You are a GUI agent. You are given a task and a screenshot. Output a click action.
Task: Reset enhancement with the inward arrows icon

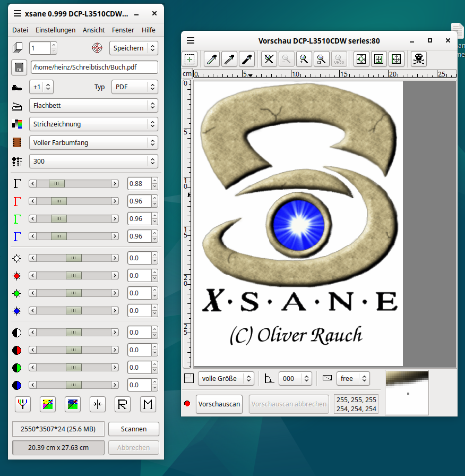(98, 404)
